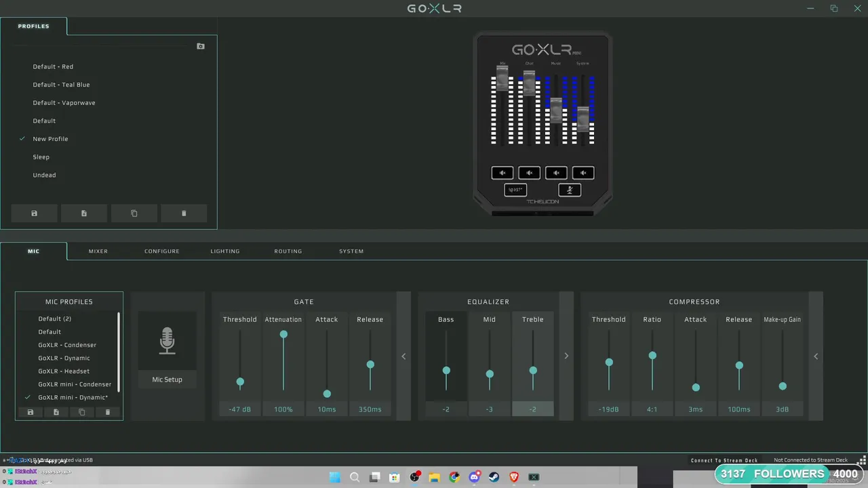Select Default (2) mic profile
This screenshot has height=488, width=868.
[55, 319]
